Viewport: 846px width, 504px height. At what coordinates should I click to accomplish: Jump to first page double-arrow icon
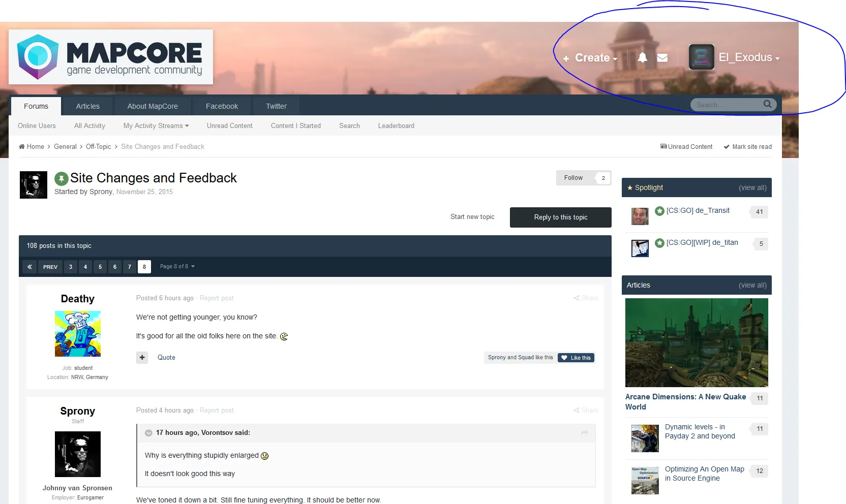click(x=29, y=267)
